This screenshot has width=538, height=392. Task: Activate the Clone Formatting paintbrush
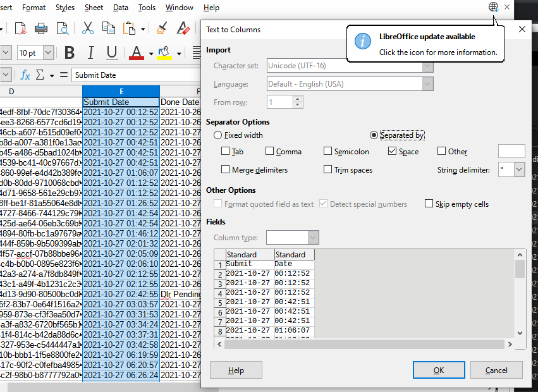click(162, 28)
